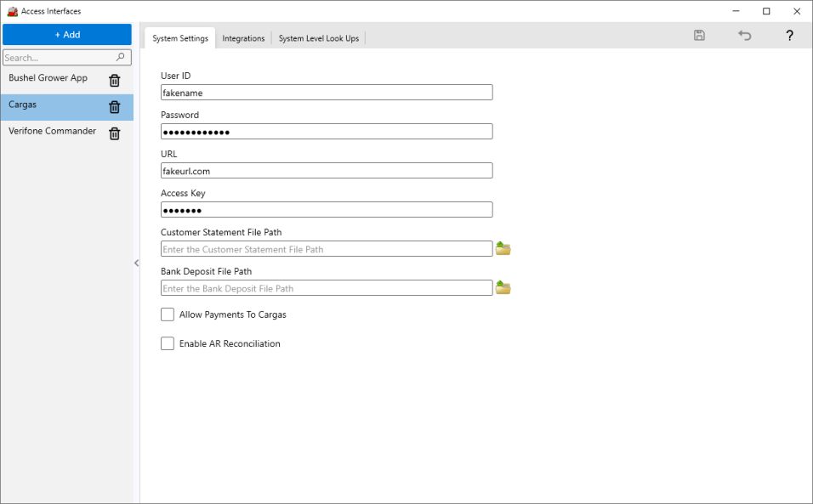Select Bushel Grower App in list
813x504 pixels.
coord(48,78)
